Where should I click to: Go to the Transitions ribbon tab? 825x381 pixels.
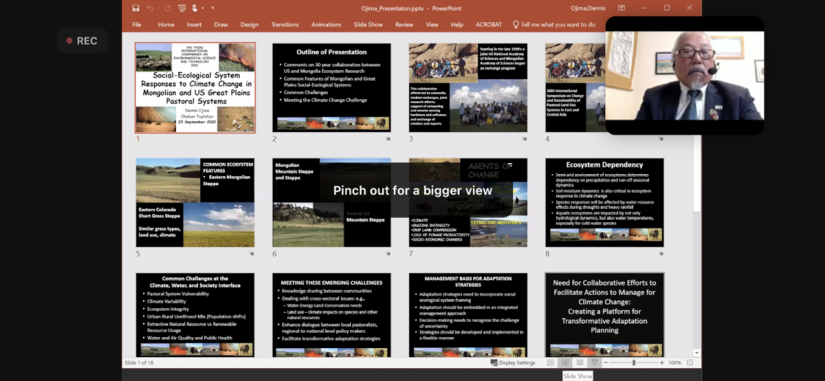pos(285,24)
